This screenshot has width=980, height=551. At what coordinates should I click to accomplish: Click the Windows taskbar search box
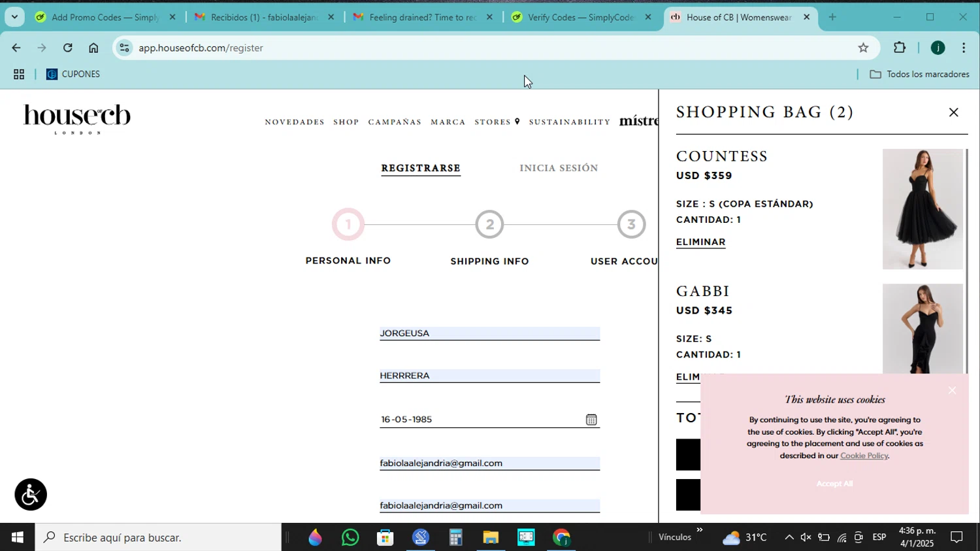coord(158,537)
